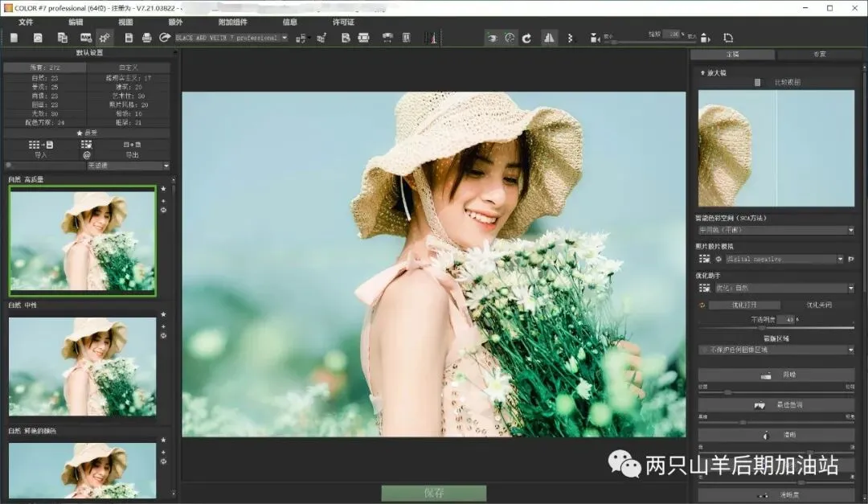The height and width of the screenshot is (504, 868).
Task: Click the printer icon in toolbar
Action: click(x=147, y=38)
